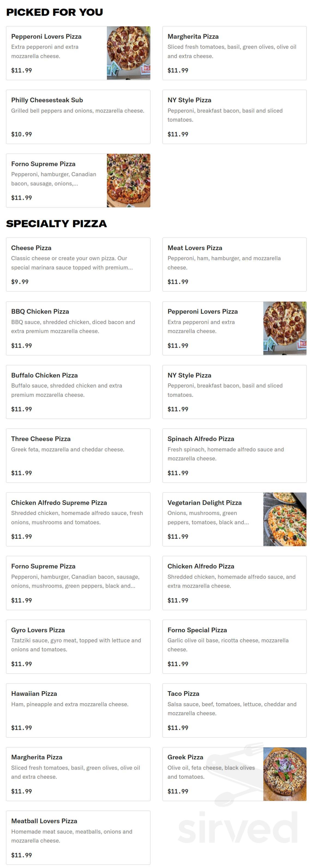
Task: Open the Meatball Lovers Pizza card
Action: click(77, 838)
